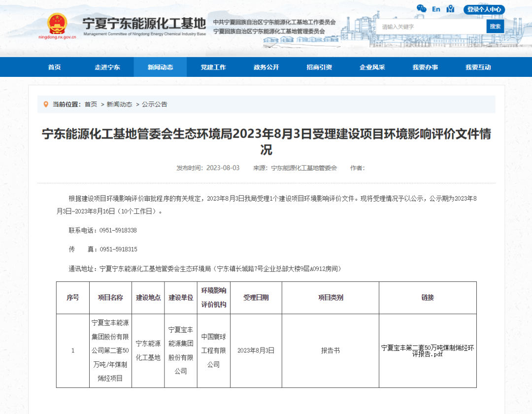This screenshot has height=414, width=532.
Task: Click the 登录个人中心 login button
Action: 484,9
